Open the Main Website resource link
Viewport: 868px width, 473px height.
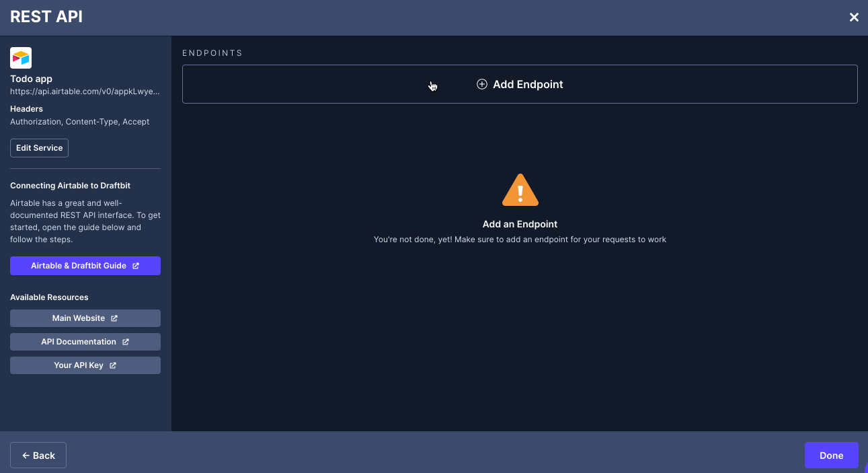pyautogui.click(x=85, y=318)
